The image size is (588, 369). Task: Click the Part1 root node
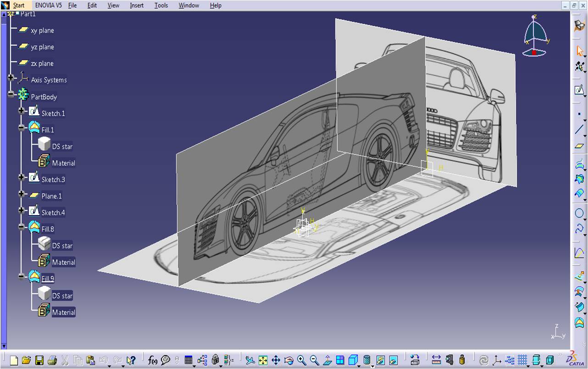(28, 14)
